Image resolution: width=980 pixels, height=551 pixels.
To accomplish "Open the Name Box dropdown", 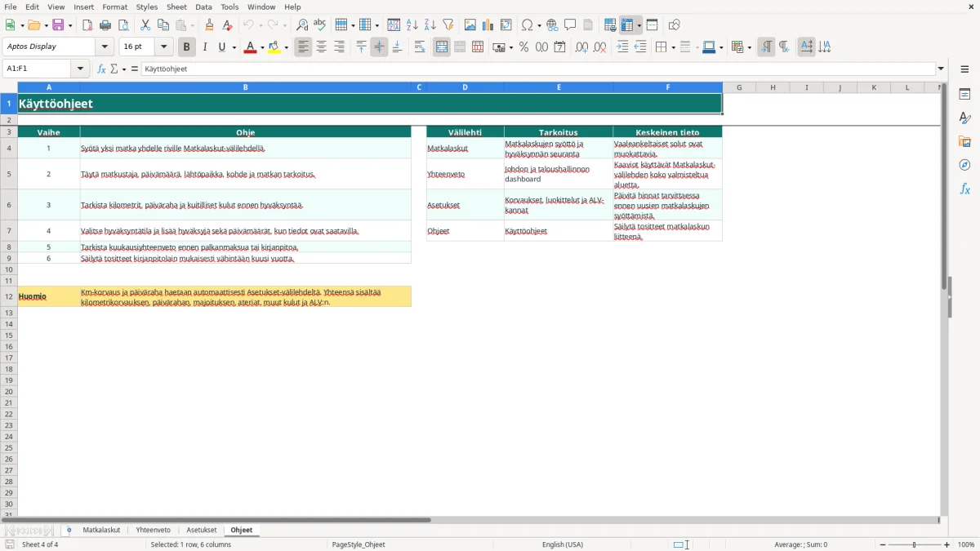I will point(81,69).
